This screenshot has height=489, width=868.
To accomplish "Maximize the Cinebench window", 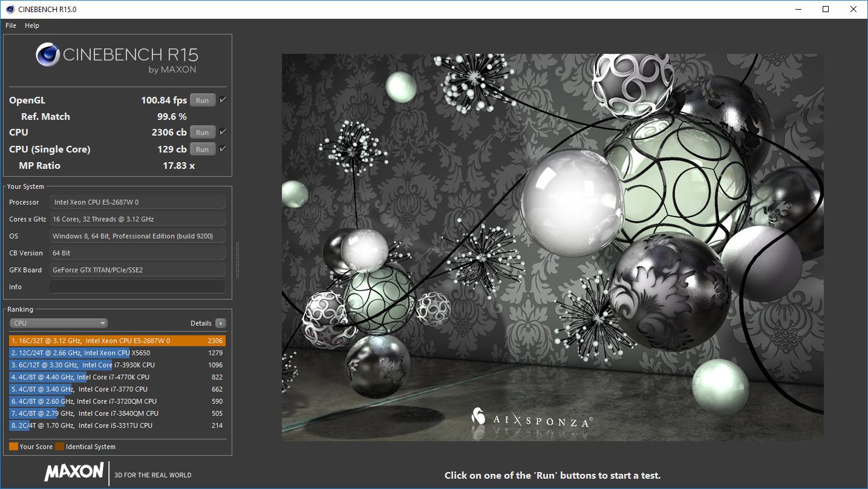I will [x=826, y=9].
